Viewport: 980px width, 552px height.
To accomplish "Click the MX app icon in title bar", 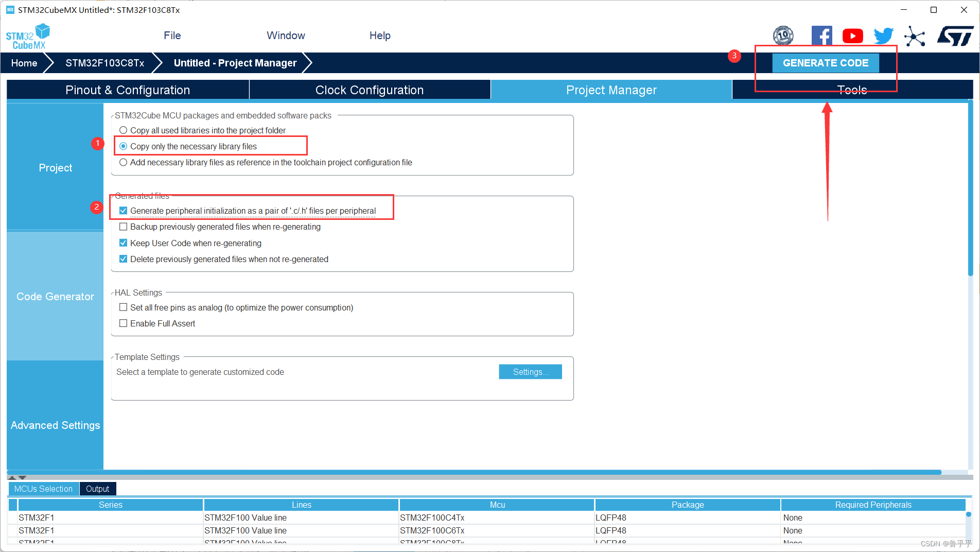I will 10,10.
